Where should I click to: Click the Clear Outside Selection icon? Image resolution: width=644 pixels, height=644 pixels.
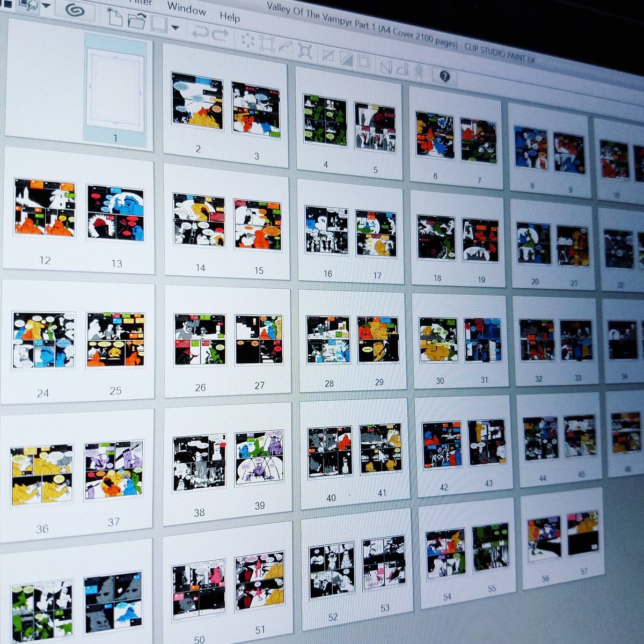tap(267, 44)
